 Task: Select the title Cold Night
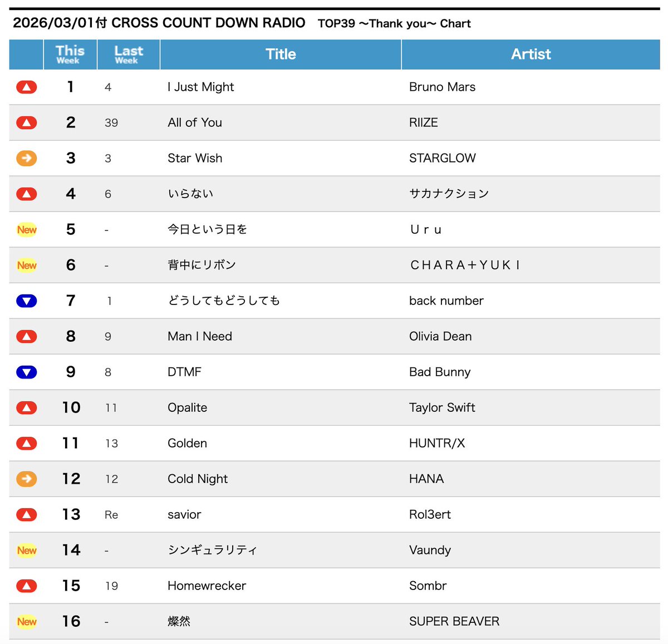click(198, 479)
